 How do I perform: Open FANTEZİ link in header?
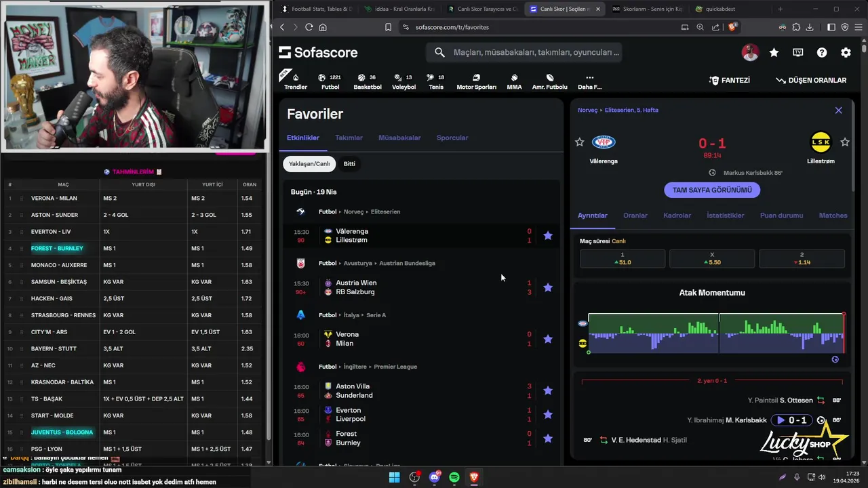point(729,80)
